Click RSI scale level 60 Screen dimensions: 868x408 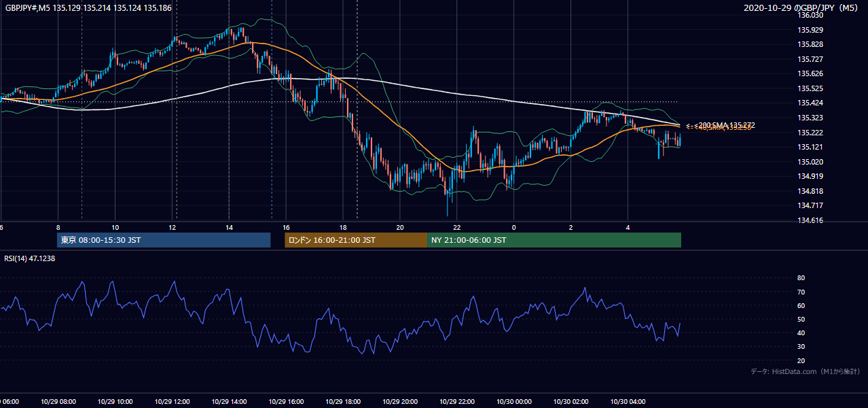click(x=801, y=305)
